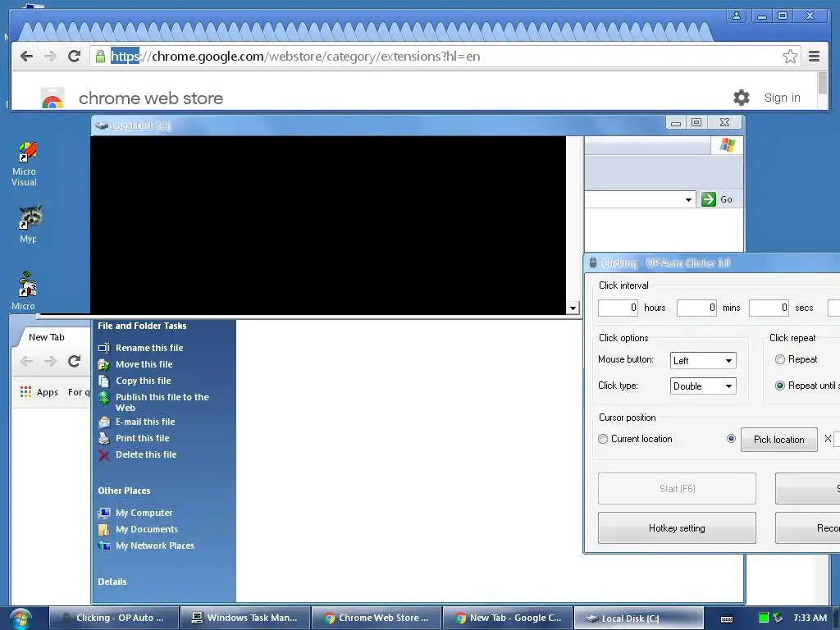Open the Micro desktop shortcut below Myp
840x630 pixels.
point(24,291)
